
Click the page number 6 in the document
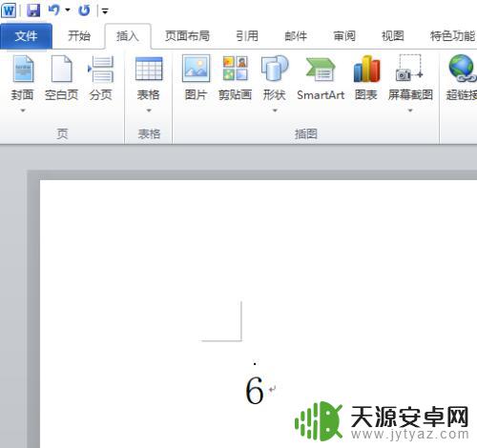255,390
